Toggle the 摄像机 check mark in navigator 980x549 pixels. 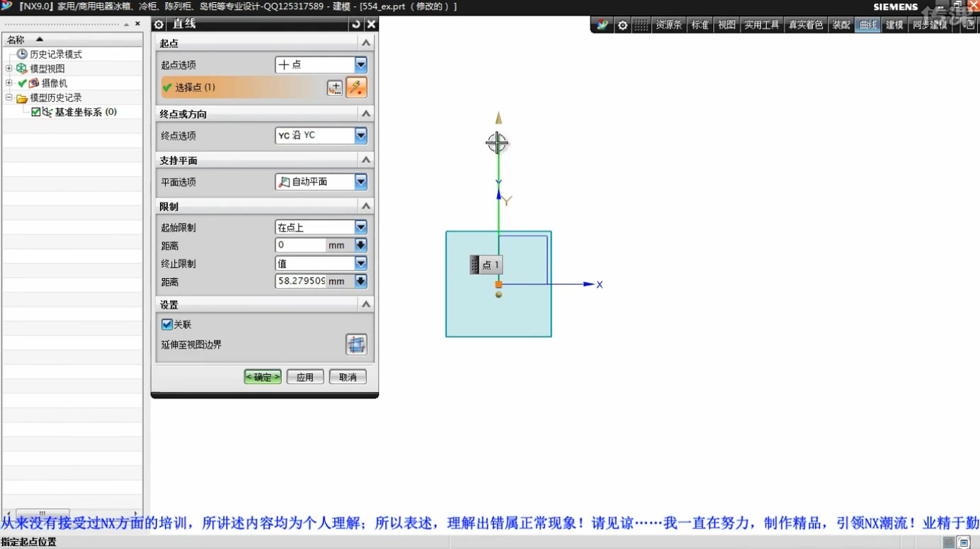[x=23, y=83]
